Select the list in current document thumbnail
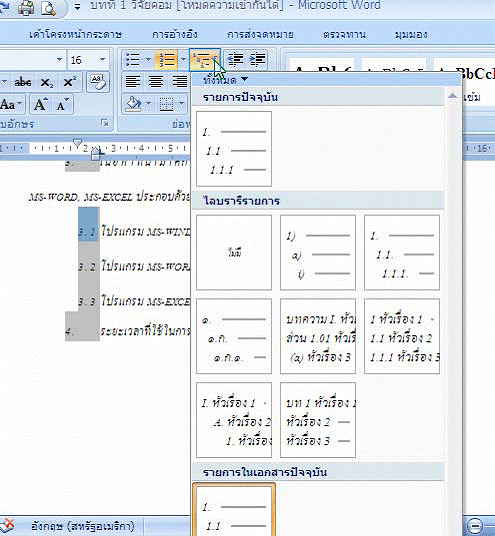The image size is (495, 536). [x=234, y=509]
